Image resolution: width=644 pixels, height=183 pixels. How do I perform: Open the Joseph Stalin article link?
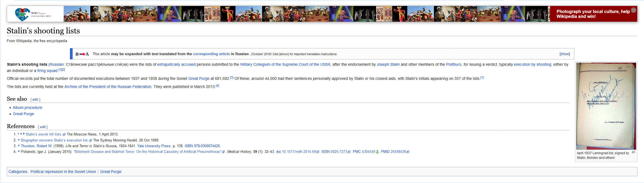point(388,65)
